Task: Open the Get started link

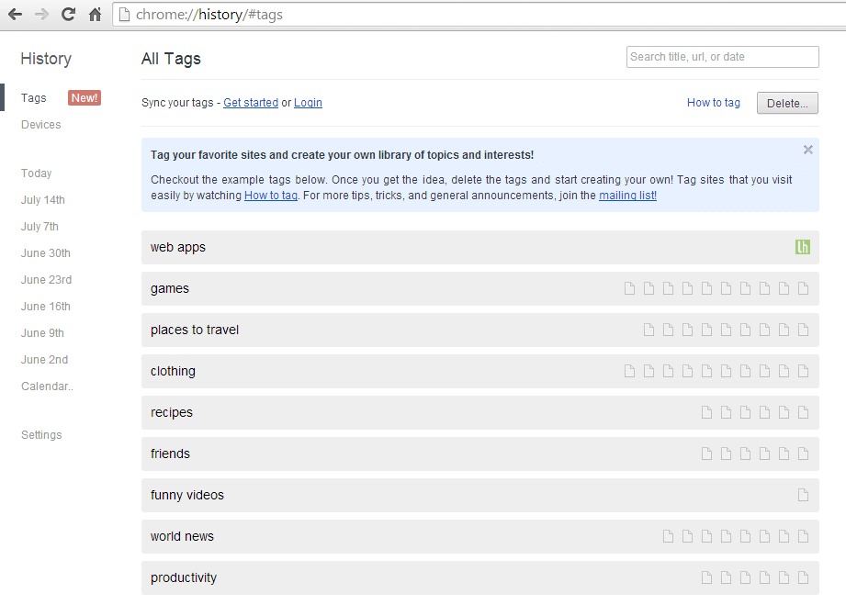Action: pyautogui.click(x=250, y=102)
